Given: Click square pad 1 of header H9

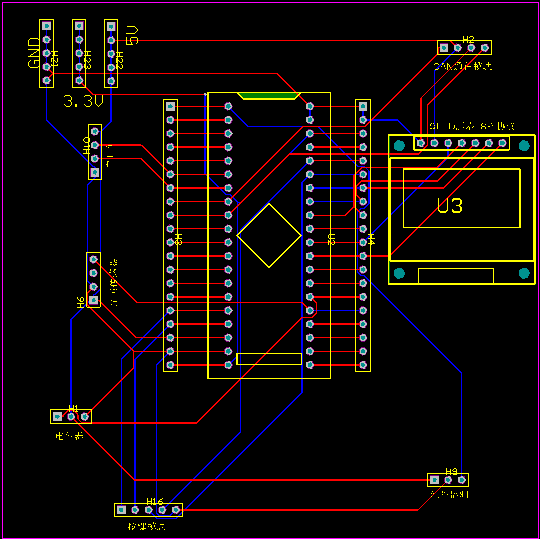Looking at the screenshot, I should point(435,479).
